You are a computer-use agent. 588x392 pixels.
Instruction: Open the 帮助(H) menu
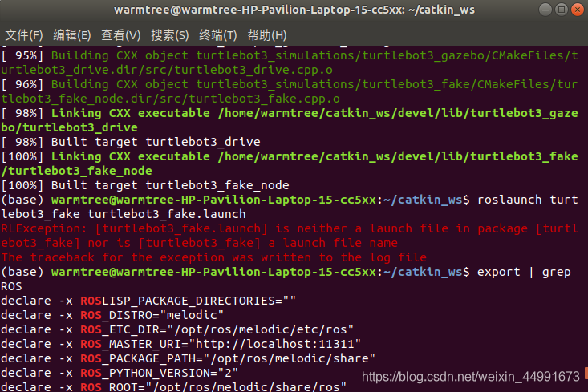(x=267, y=36)
